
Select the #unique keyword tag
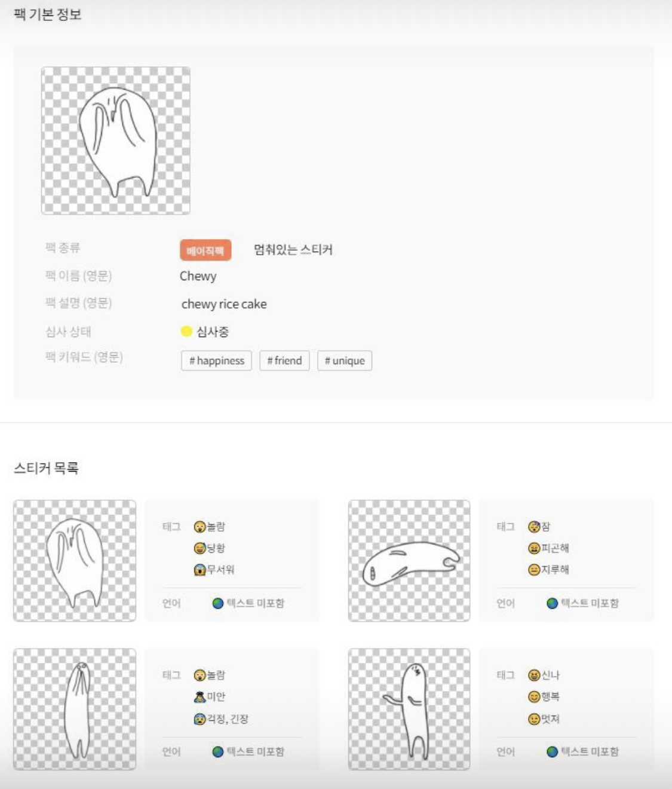345,360
